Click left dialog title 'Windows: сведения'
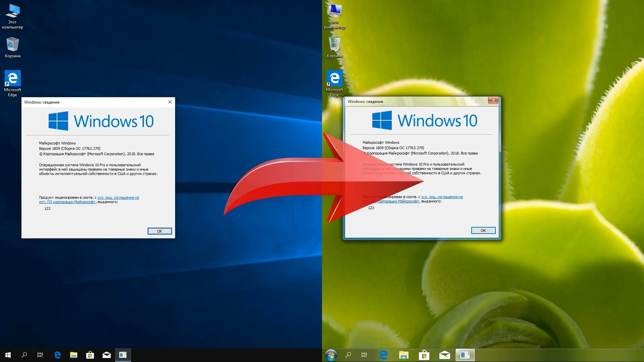 (x=42, y=102)
